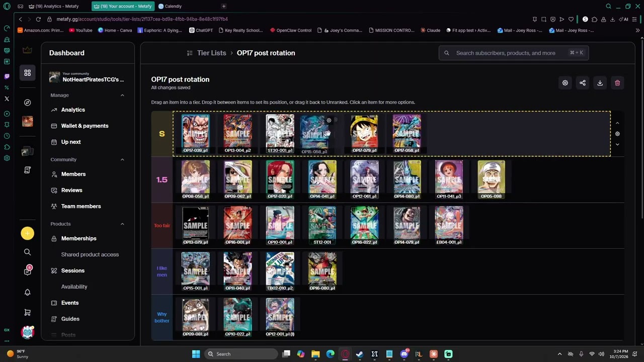Open Analytics in dashboard menu

coord(73,110)
